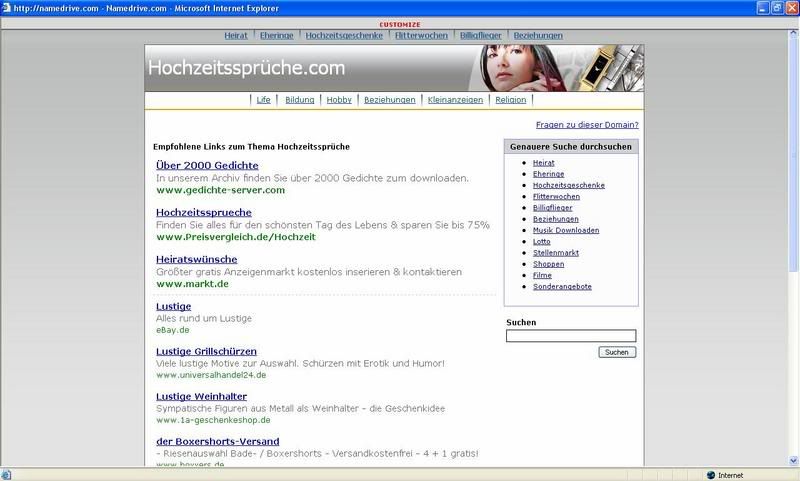
Task: Click the Internet zone globe icon in status bar
Action: (x=711, y=475)
